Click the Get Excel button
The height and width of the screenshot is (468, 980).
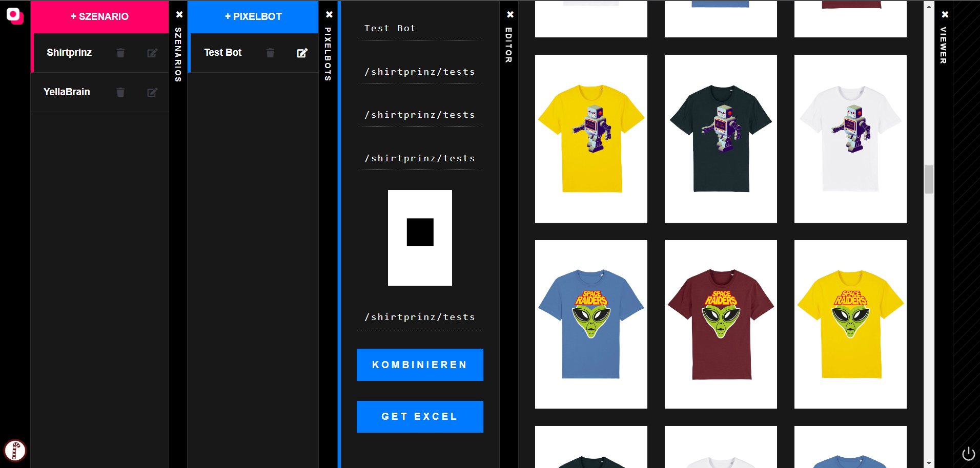420,417
